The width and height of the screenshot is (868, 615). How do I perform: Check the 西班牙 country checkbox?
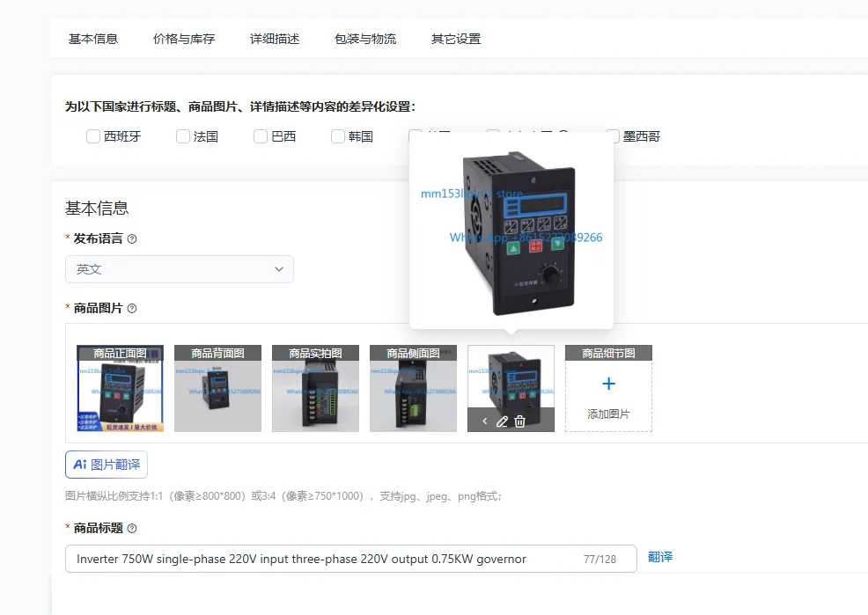coord(93,136)
